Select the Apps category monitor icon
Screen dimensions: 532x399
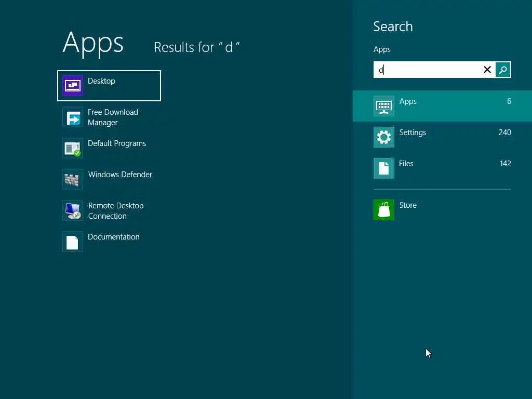pos(384,106)
